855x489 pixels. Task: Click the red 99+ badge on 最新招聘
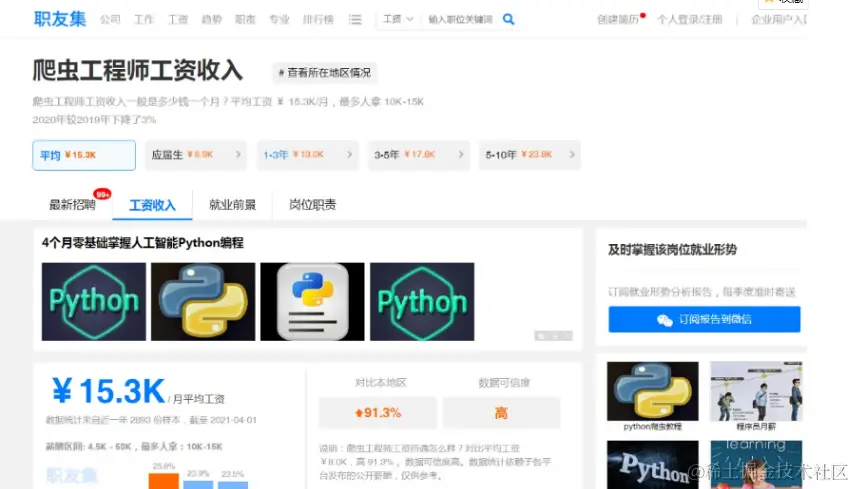[x=102, y=194]
